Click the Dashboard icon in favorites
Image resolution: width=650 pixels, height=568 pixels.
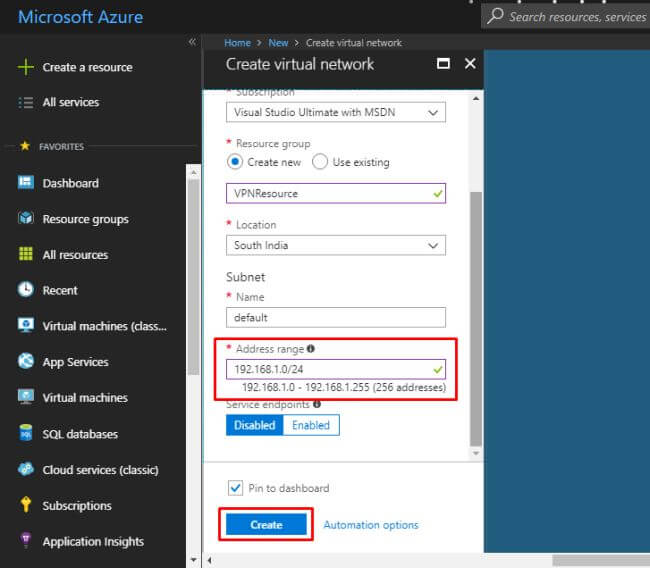point(26,182)
